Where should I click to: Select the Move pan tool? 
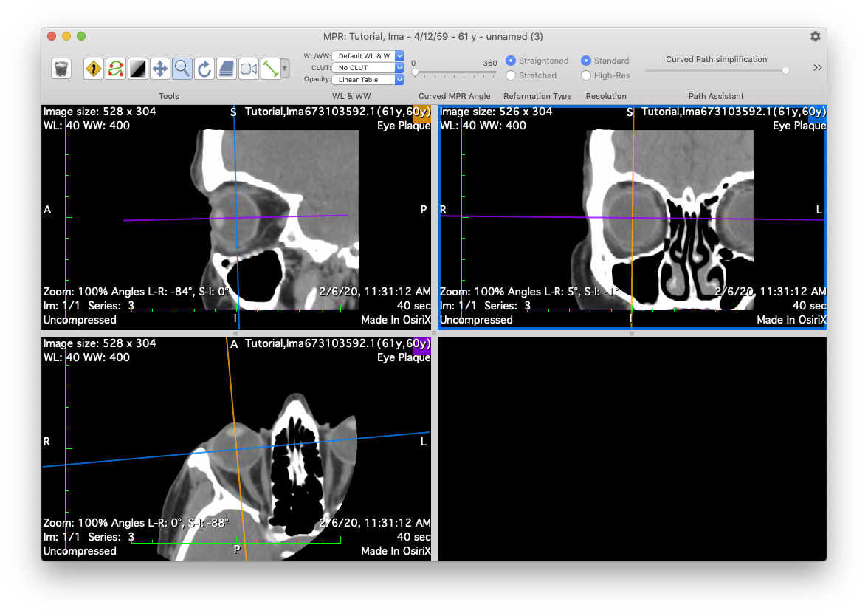point(159,69)
